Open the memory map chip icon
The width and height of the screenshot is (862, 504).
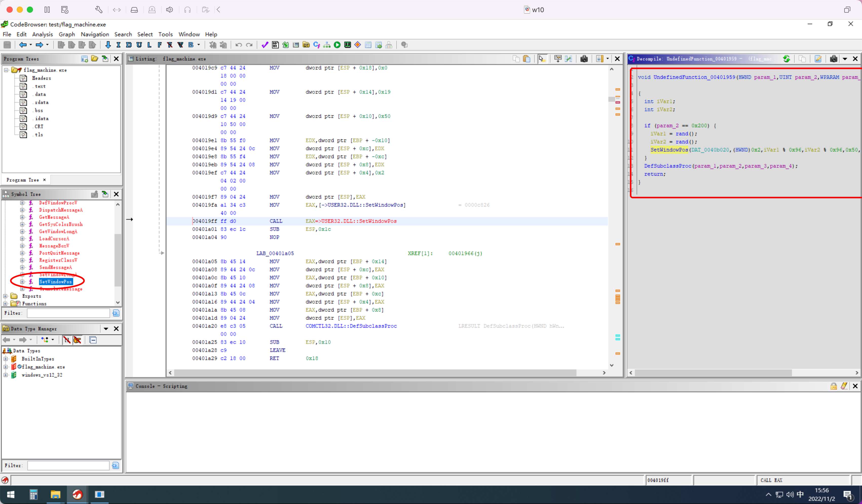(x=348, y=45)
